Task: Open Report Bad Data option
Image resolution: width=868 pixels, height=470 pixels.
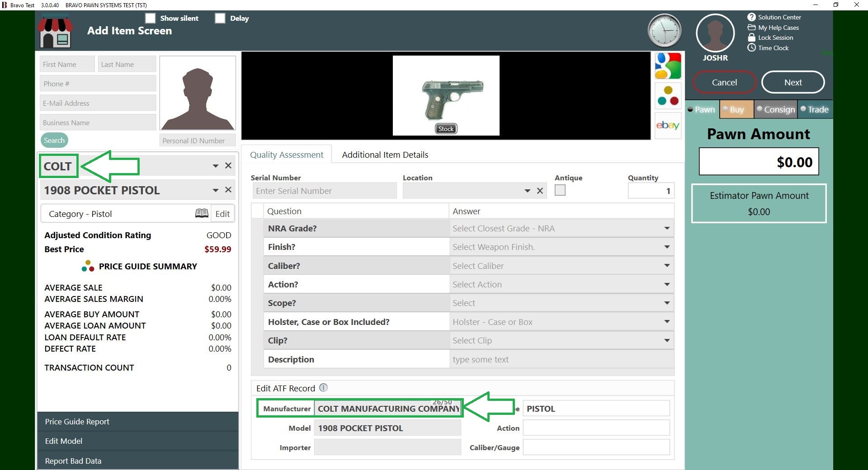Action: pos(138,461)
